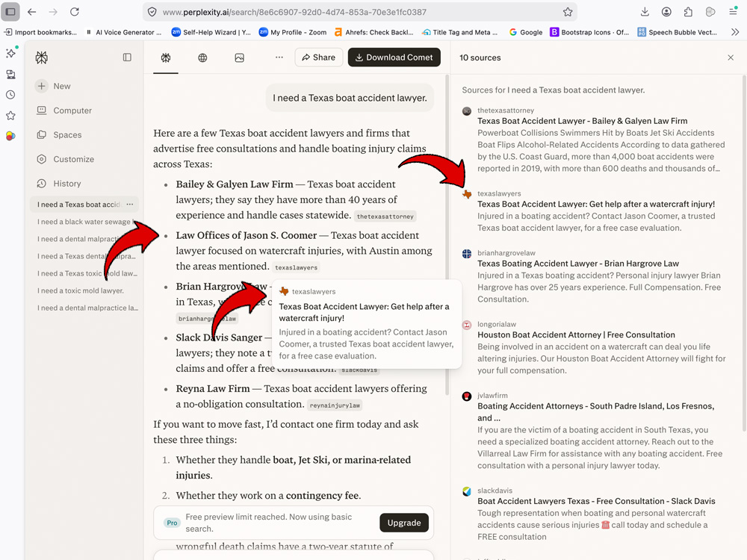Open the AI Voice Generator bookmark
The height and width of the screenshot is (560, 747).
coord(123,32)
